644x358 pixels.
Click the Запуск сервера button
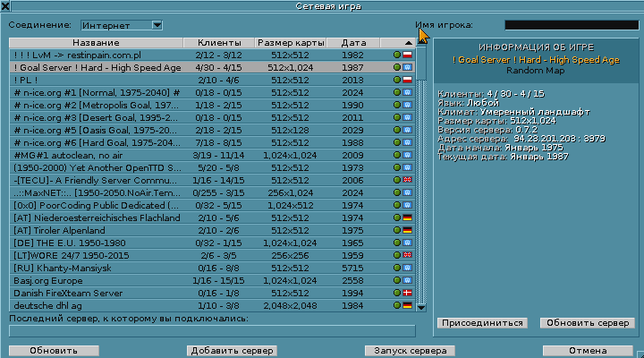pos(410,351)
